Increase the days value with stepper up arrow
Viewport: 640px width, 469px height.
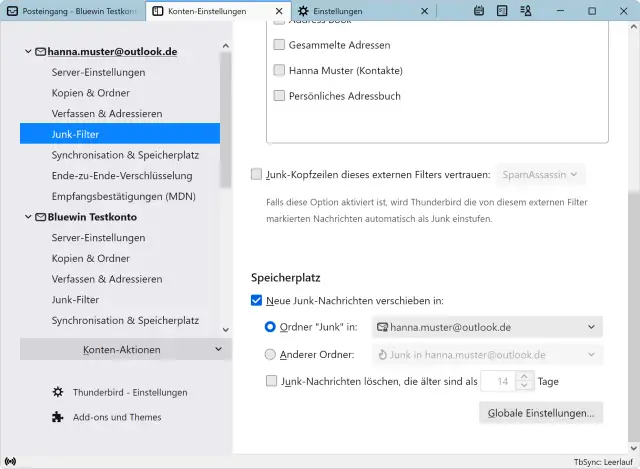[524, 376]
